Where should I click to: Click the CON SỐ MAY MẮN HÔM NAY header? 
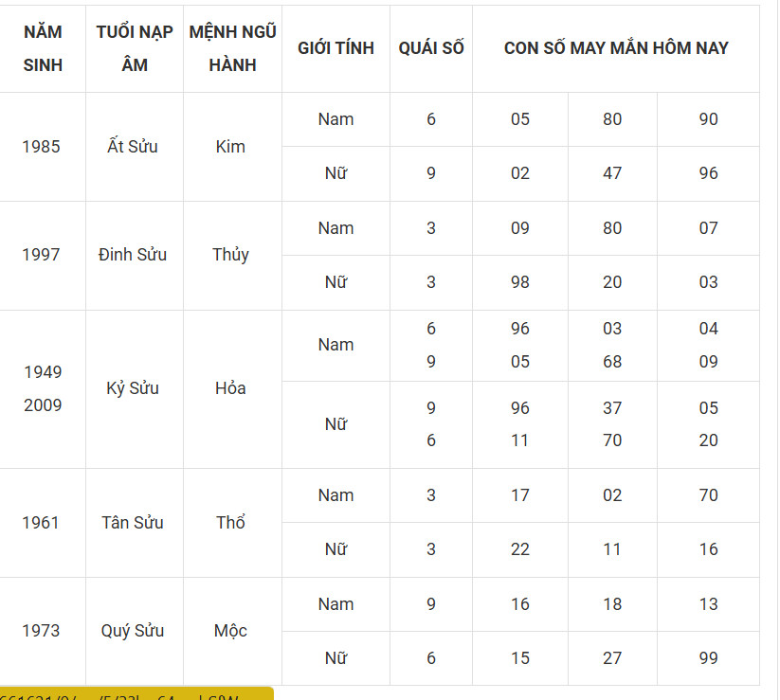(x=616, y=48)
